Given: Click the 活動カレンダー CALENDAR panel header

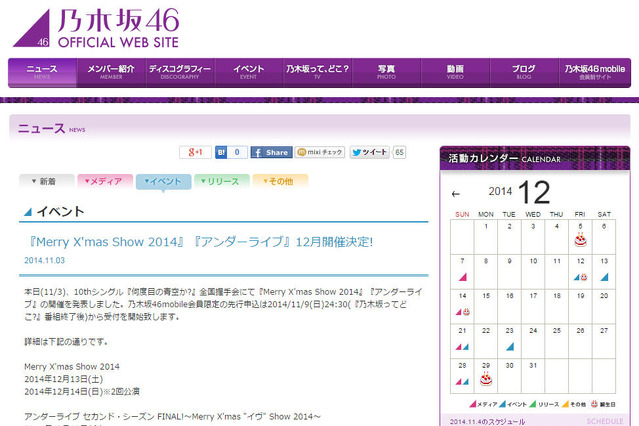Looking at the screenshot, I should tap(535, 158).
